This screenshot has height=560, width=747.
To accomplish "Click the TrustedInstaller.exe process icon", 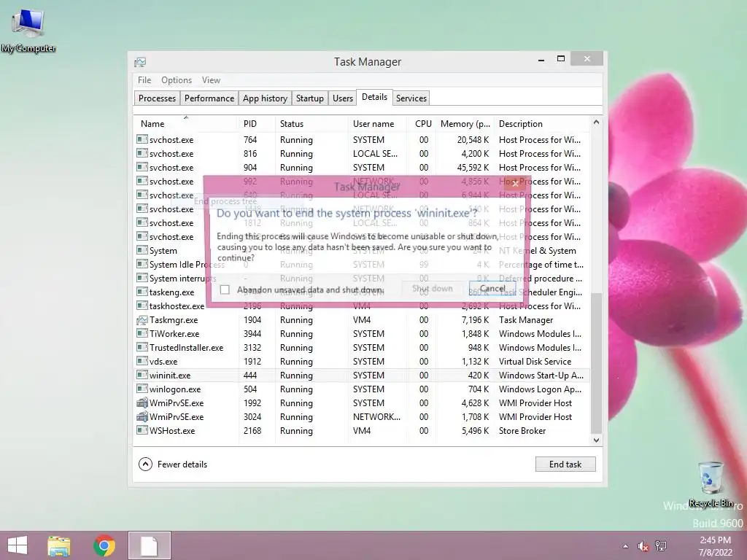I will tap(142, 348).
